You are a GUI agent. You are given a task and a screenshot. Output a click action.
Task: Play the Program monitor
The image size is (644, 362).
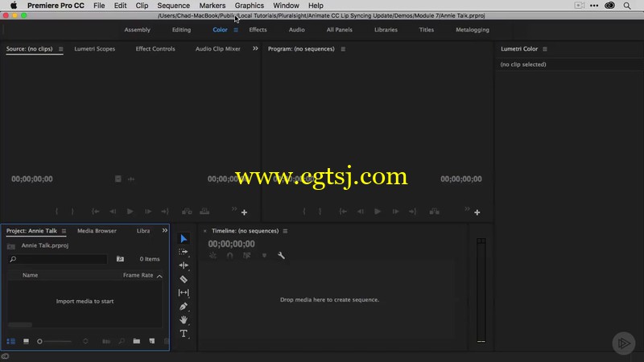[378, 212]
